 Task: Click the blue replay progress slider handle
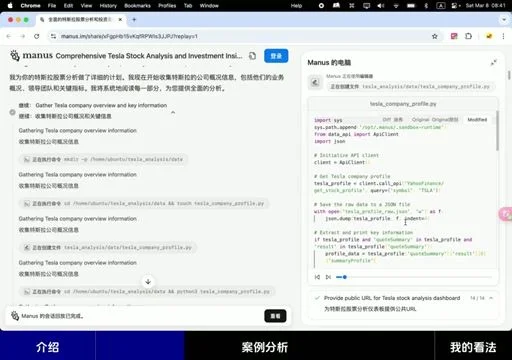click(x=345, y=277)
